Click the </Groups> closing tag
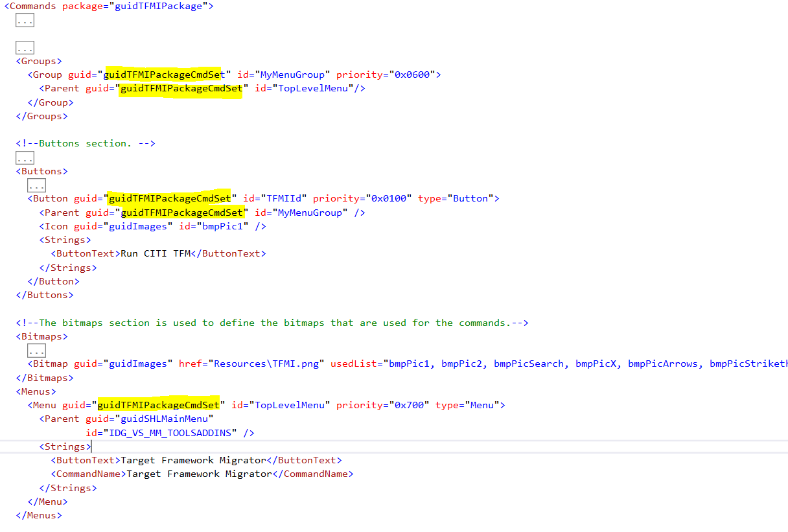This screenshot has height=532, width=788. (x=42, y=116)
